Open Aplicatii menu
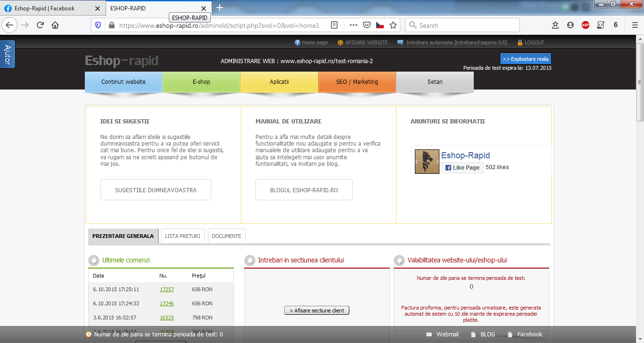Image resolution: width=644 pixels, height=343 pixels. (x=279, y=82)
